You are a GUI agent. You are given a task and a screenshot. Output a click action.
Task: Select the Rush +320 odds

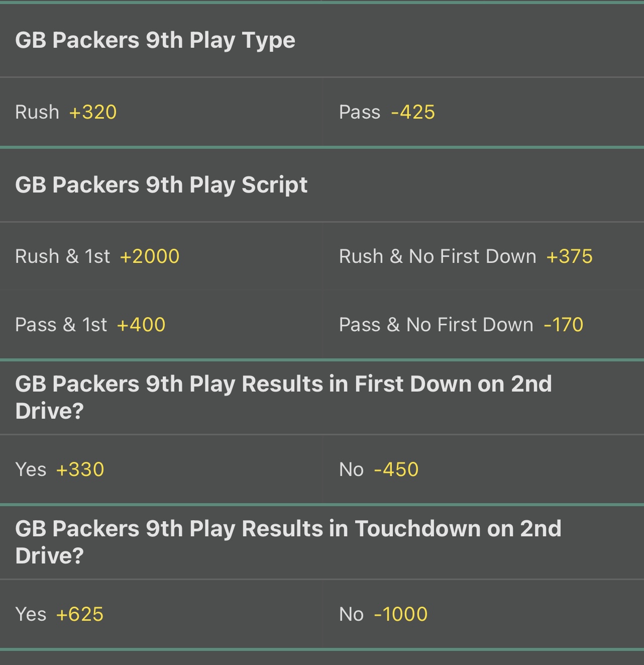point(161,112)
